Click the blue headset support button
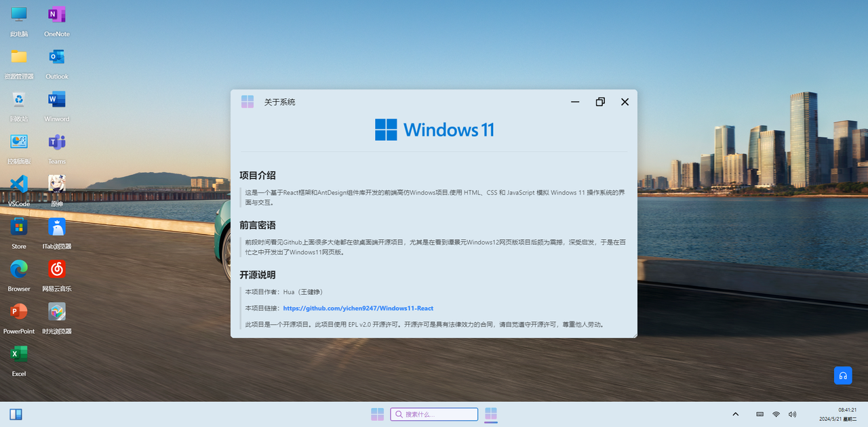Screen dimensions: 868x427 [843, 375]
